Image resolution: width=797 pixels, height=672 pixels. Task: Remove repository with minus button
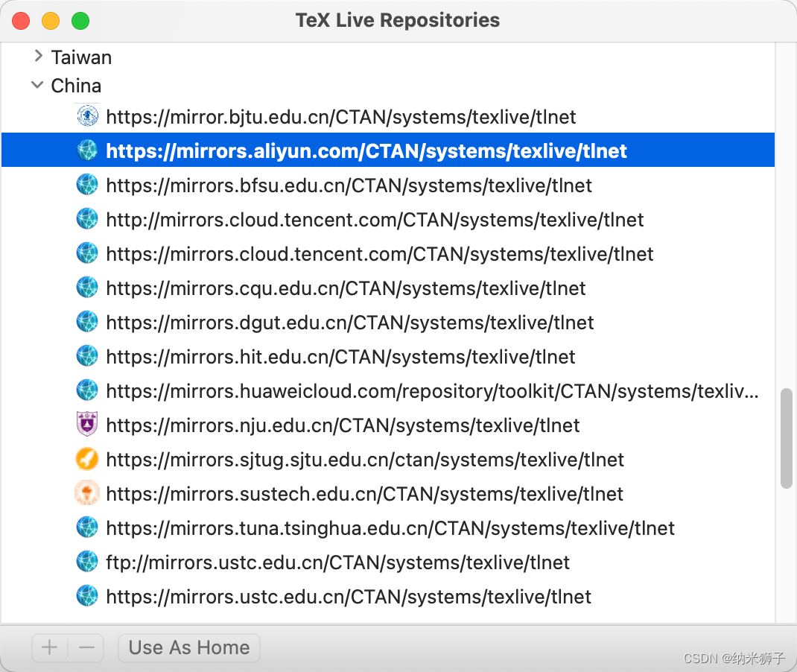pyautogui.click(x=86, y=647)
